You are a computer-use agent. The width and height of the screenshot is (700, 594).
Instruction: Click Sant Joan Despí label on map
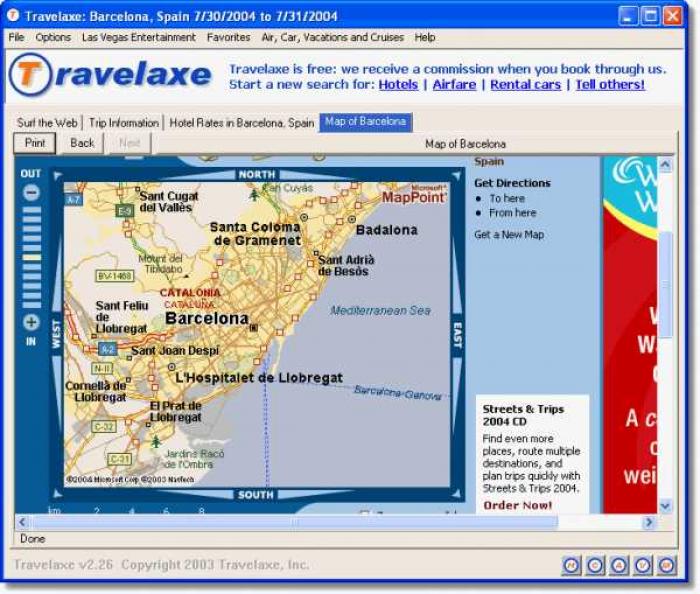[175, 351]
